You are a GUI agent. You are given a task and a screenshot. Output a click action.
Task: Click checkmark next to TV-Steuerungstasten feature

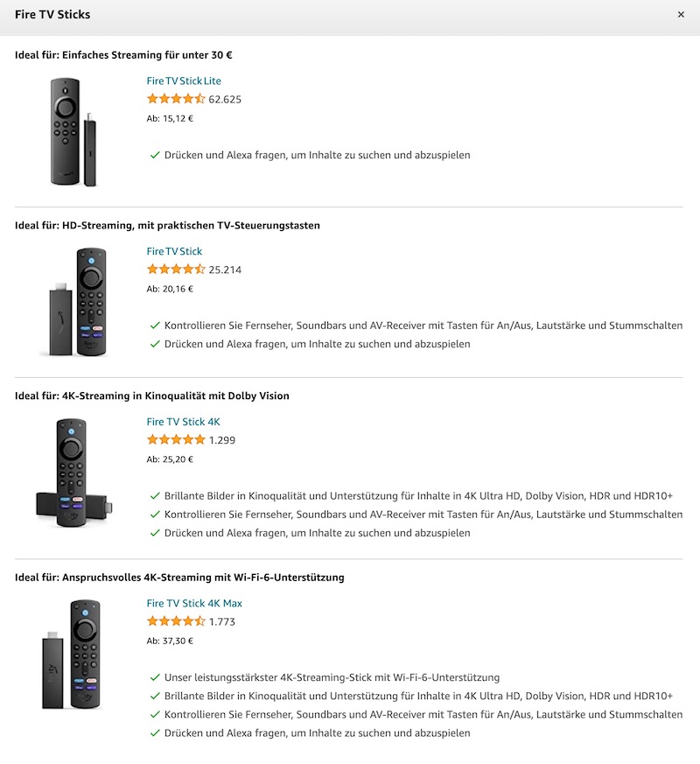click(154, 326)
